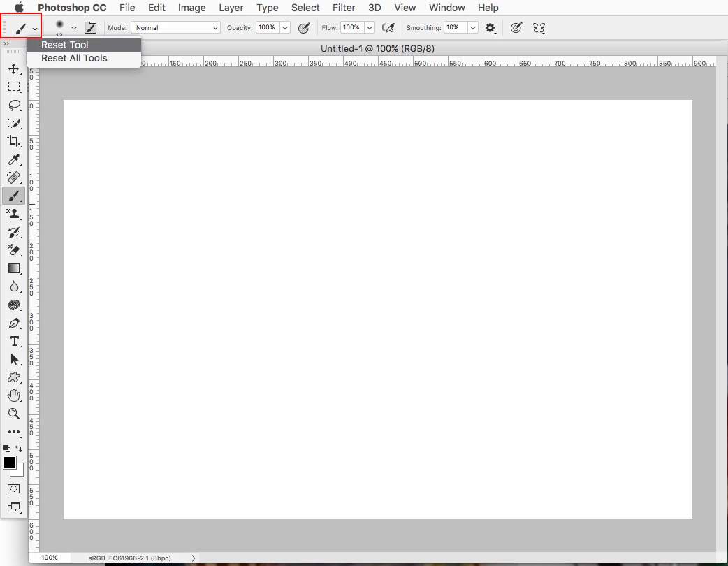This screenshot has width=728, height=566.
Task: Open the Image menu
Action: tap(191, 8)
